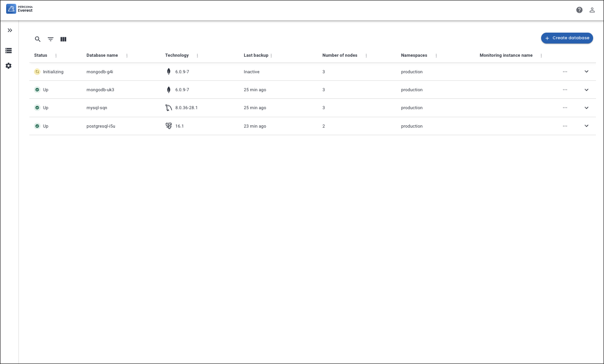This screenshot has width=604, height=364.
Task: Open the Namespaces column options menu
Action: point(436,56)
